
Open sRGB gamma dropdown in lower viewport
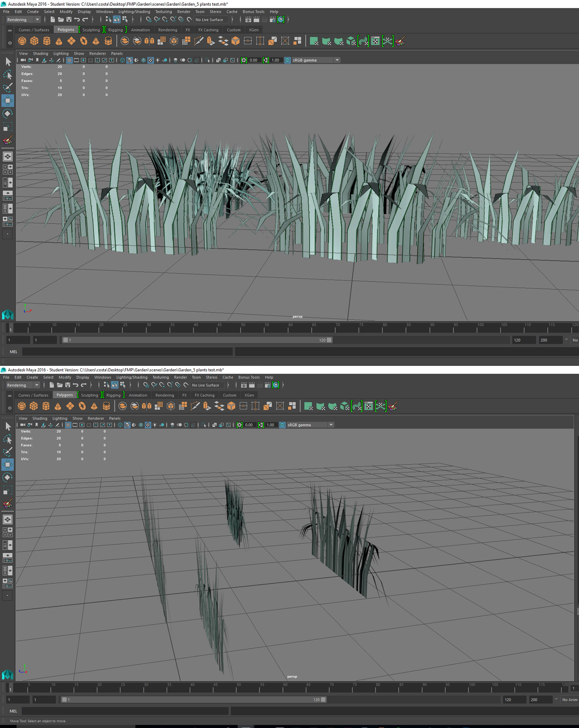pyautogui.click(x=331, y=425)
